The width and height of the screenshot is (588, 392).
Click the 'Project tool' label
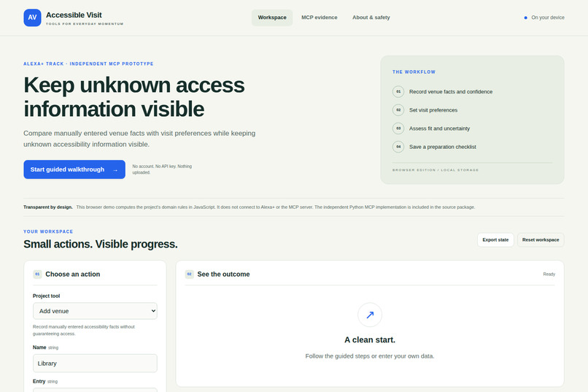coord(46,296)
